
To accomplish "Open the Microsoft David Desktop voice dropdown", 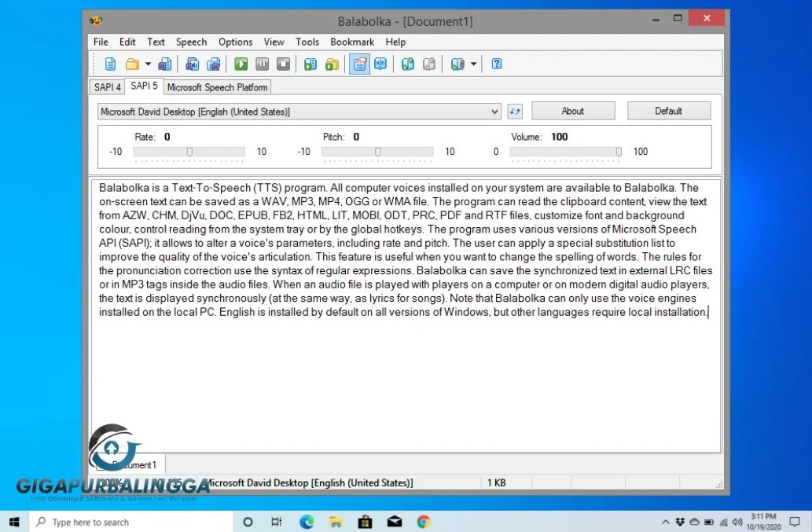I will pos(299,112).
